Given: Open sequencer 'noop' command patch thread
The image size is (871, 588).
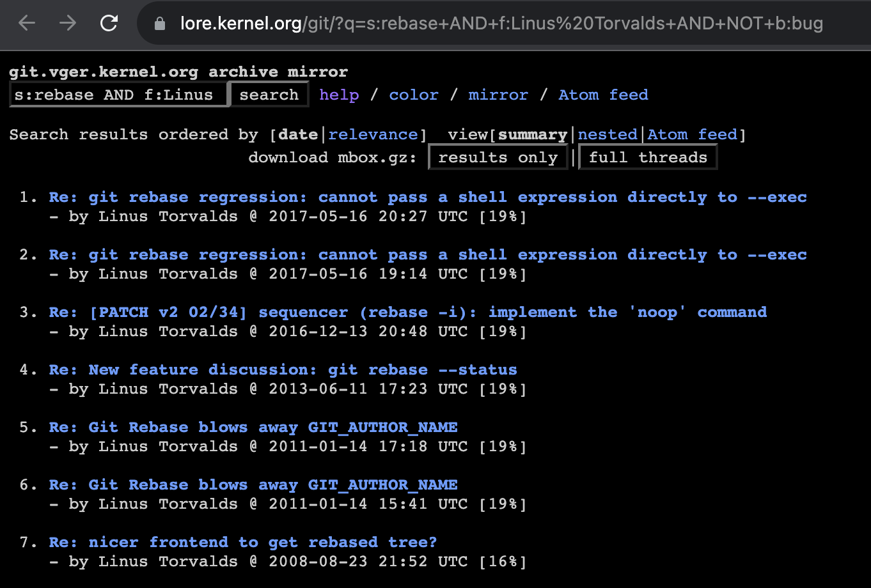Looking at the screenshot, I should coord(408,312).
